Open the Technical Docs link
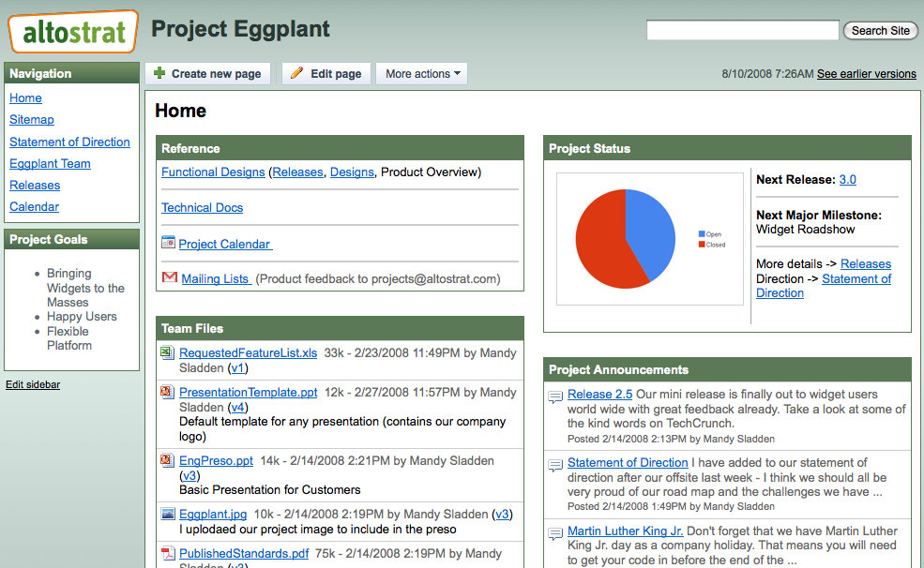The image size is (924, 568). [x=202, y=208]
